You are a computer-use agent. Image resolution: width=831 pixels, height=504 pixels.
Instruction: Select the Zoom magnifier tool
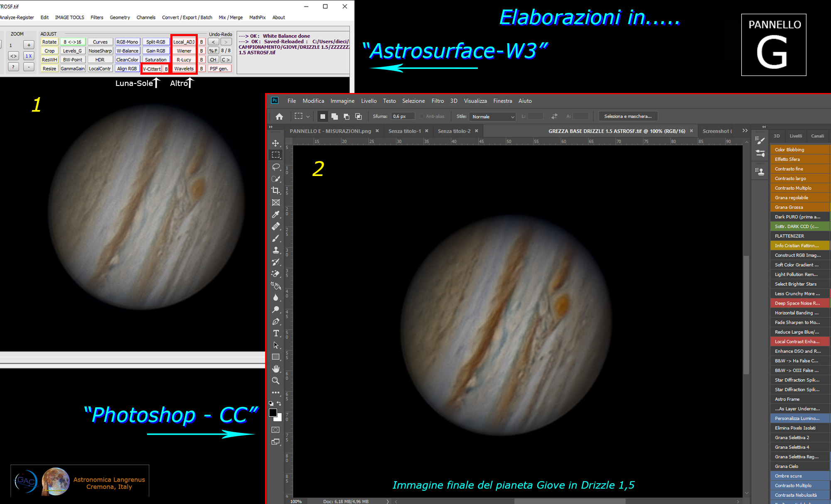pyautogui.click(x=275, y=381)
